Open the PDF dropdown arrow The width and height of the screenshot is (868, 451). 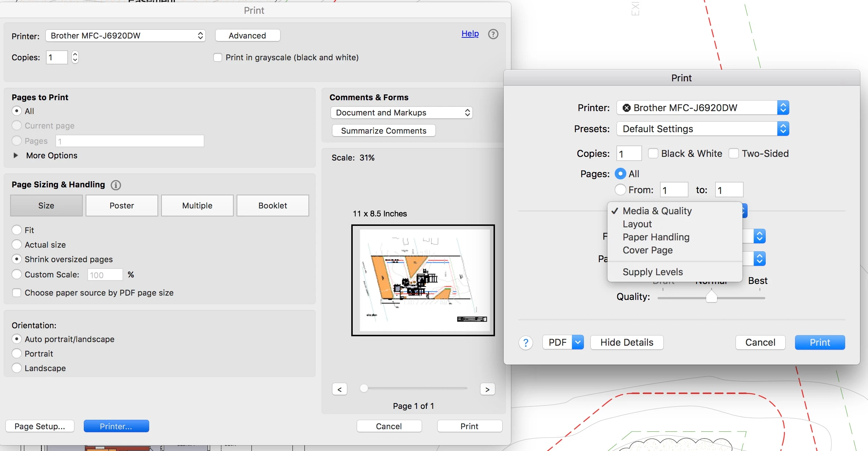coord(578,342)
